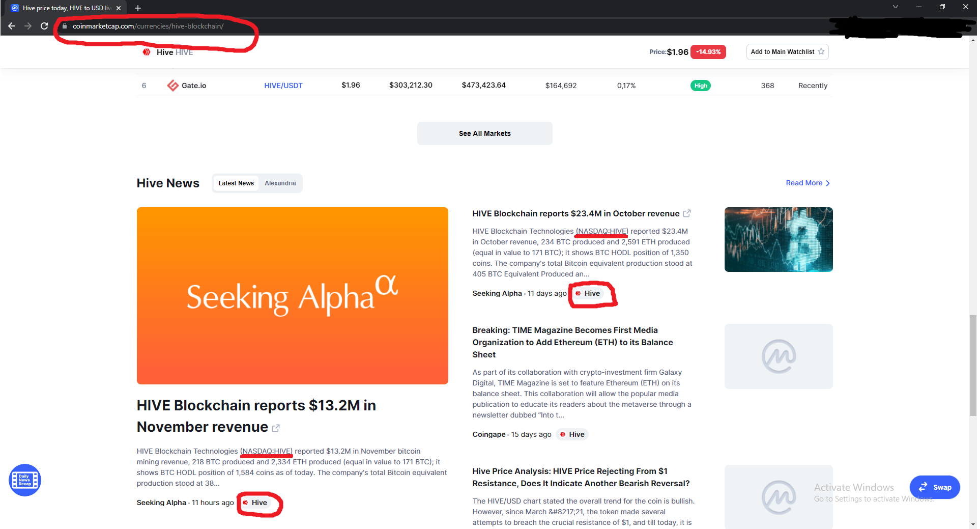Click the Seeking Alpha source under October article
The image size is (980, 529).
[497, 293]
